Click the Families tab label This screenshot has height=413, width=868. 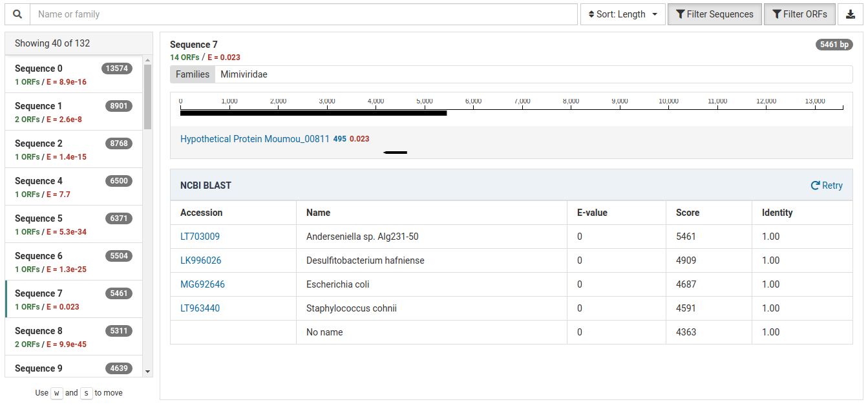193,74
